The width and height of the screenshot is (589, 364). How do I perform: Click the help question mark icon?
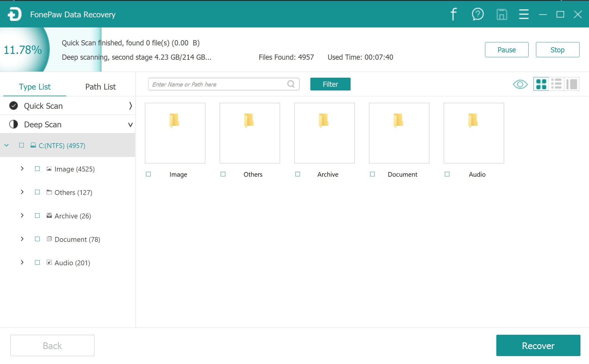tap(477, 14)
